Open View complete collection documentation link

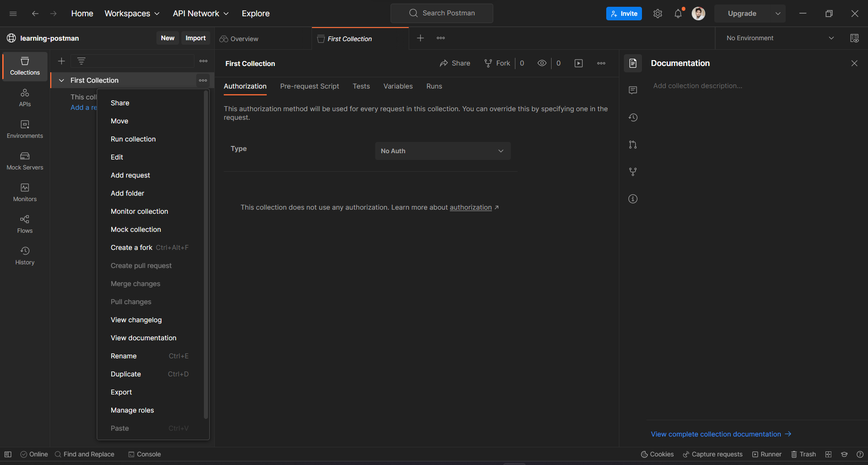721,434
